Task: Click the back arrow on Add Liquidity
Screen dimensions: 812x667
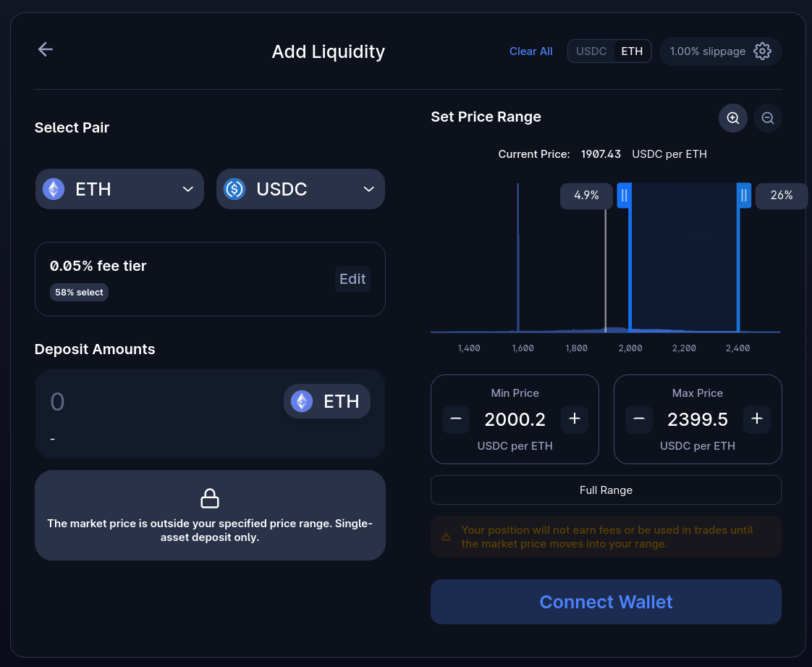Action: pos(45,49)
